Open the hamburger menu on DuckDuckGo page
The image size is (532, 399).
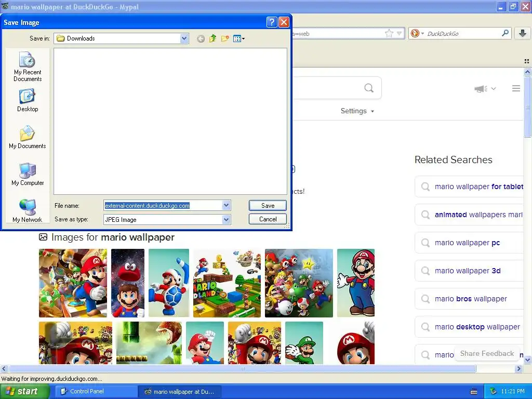coord(516,88)
